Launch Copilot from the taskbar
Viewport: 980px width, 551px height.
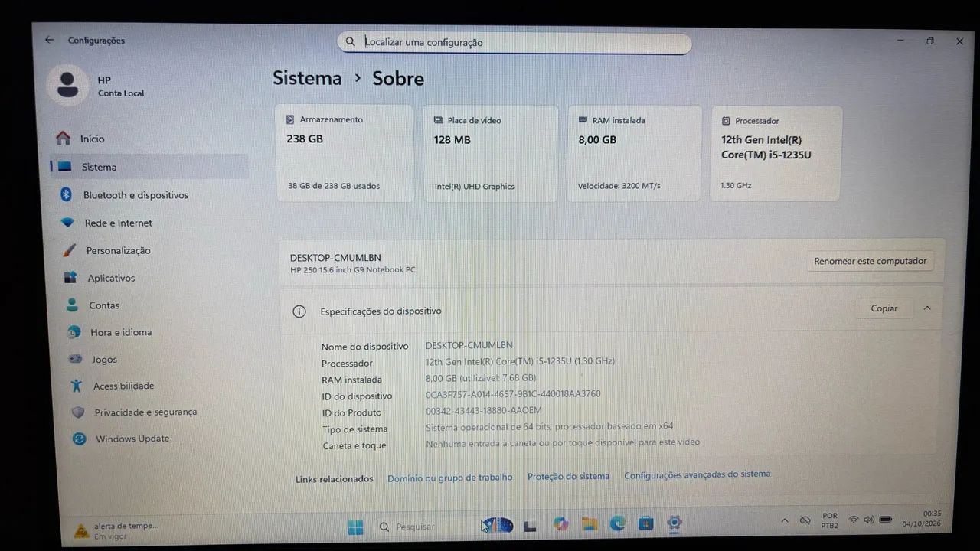pyautogui.click(x=561, y=524)
